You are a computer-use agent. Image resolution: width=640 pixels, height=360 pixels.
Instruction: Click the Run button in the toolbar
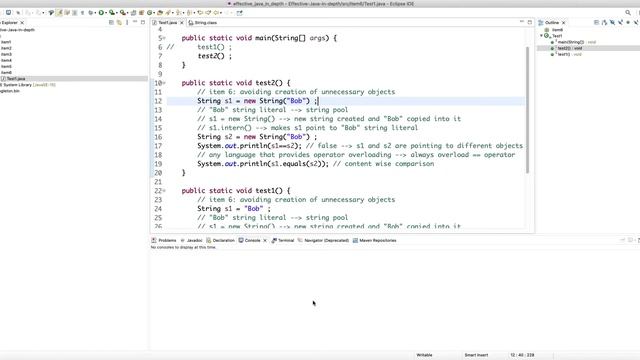(101, 13)
